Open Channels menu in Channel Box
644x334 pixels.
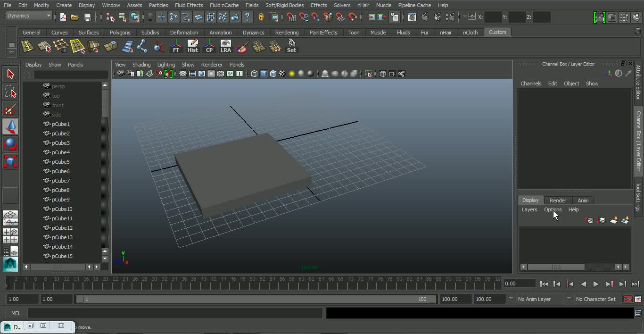tap(531, 83)
